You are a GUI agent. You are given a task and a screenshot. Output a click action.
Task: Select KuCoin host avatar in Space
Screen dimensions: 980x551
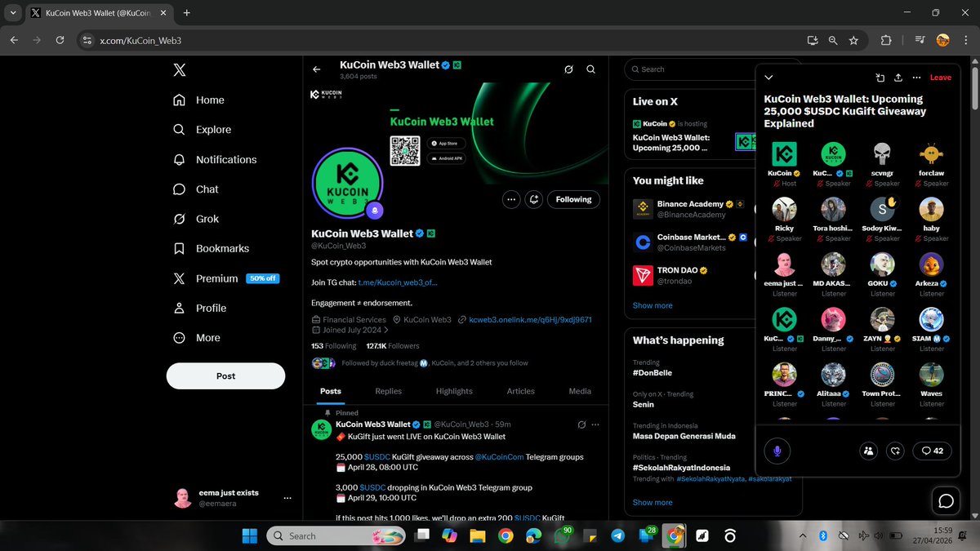point(785,153)
